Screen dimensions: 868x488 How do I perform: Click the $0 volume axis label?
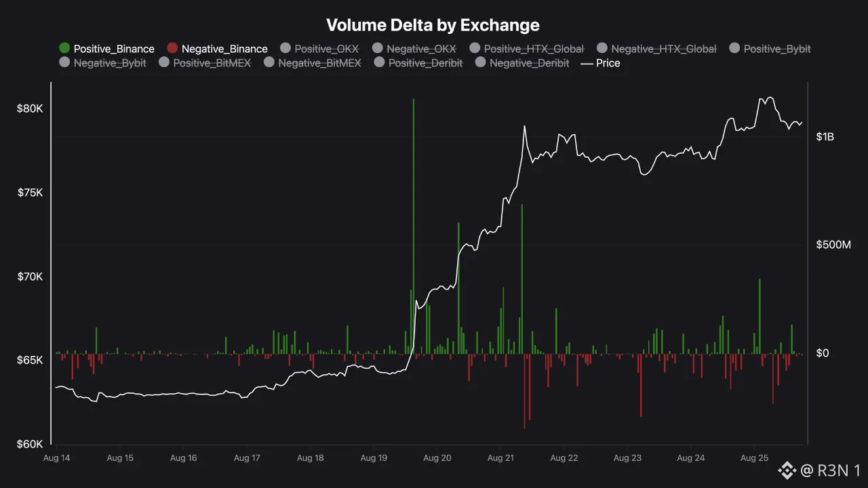point(822,353)
